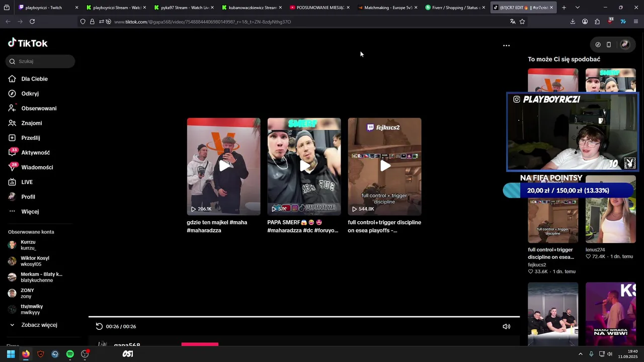
Task: Open Brave browser from the taskbar
Action: [40, 354]
